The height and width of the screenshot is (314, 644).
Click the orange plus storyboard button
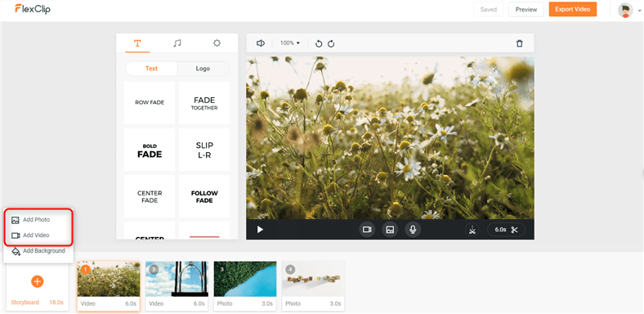(38, 281)
